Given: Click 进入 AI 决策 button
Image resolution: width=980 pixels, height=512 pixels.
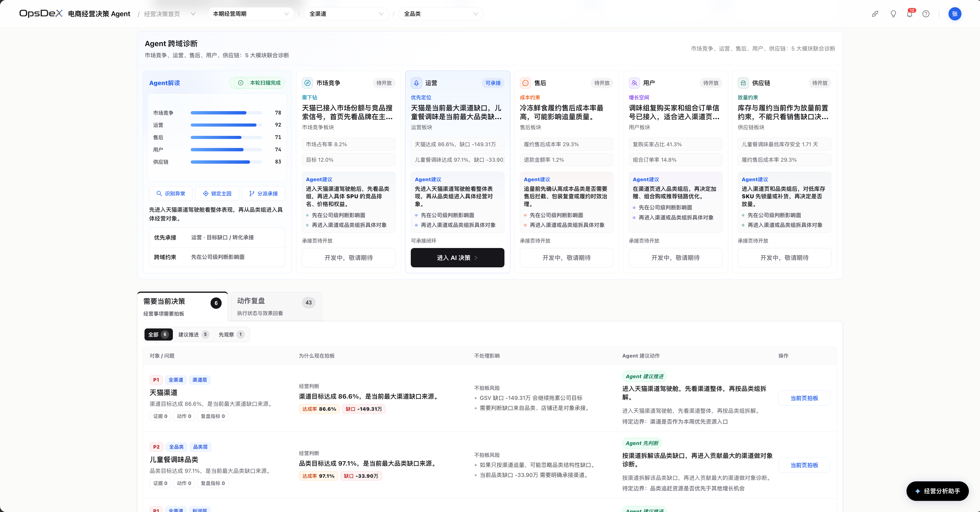Looking at the screenshot, I should (457, 258).
